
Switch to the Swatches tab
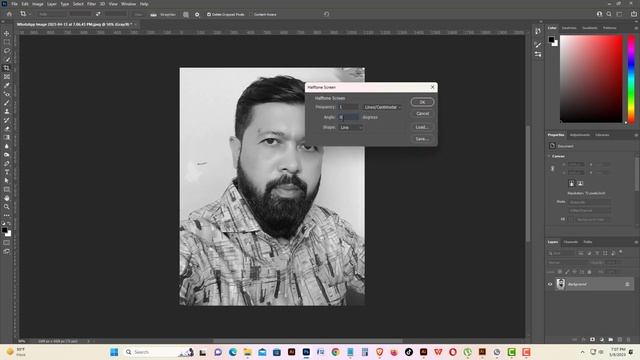(x=569, y=28)
